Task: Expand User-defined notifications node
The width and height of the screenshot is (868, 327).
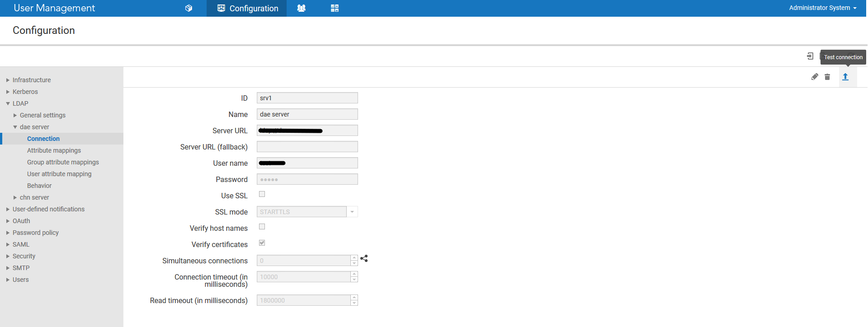Action: [x=8, y=209]
